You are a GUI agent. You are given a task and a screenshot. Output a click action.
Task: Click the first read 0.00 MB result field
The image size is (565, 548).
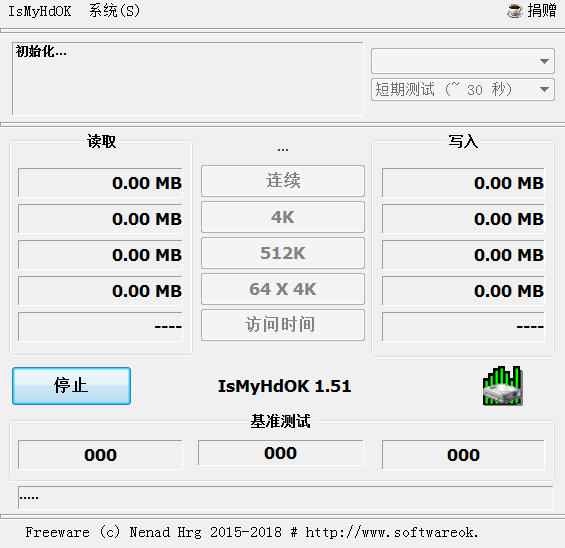(x=101, y=183)
